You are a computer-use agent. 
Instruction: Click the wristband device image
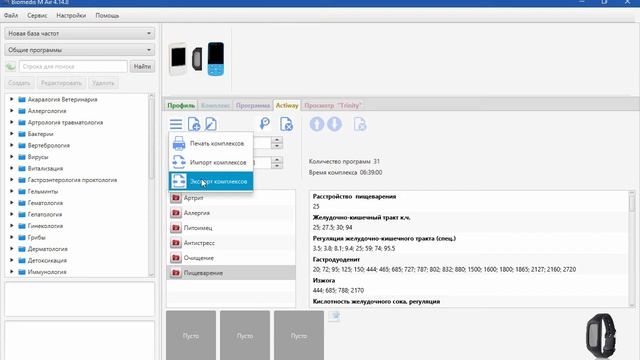[601, 336]
